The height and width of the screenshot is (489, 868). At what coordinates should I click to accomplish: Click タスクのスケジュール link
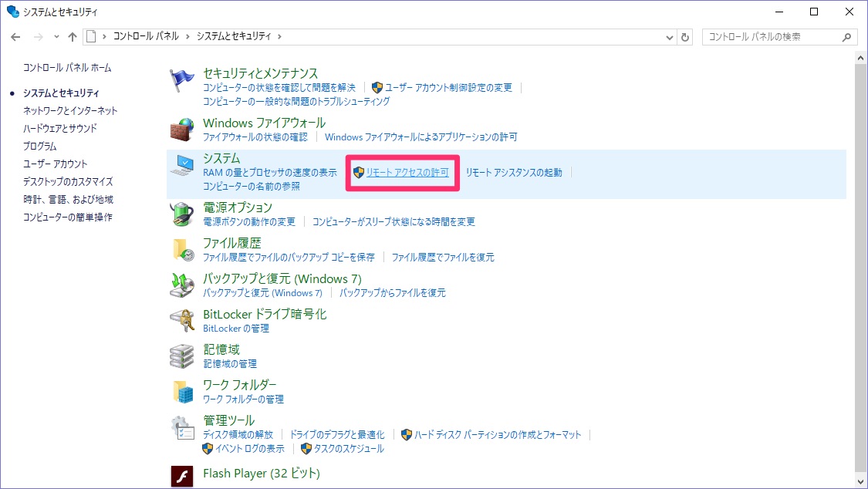[x=349, y=449]
